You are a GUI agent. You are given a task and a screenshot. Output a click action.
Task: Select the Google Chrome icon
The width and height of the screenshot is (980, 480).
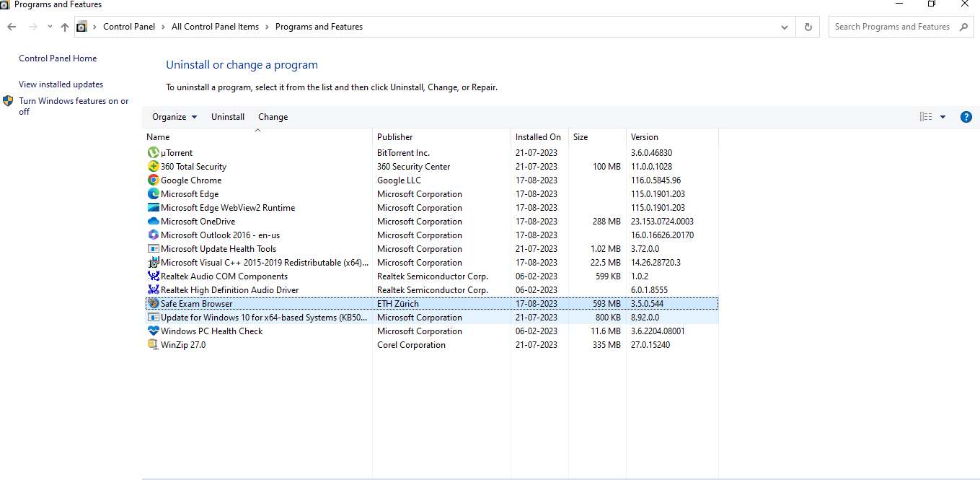pos(153,180)
